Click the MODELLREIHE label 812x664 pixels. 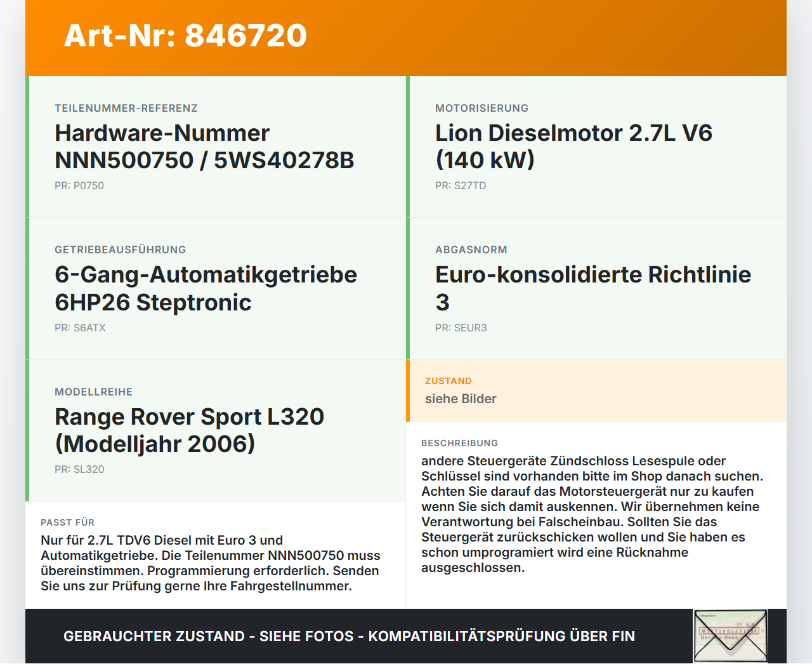click(x=94, y=392)
